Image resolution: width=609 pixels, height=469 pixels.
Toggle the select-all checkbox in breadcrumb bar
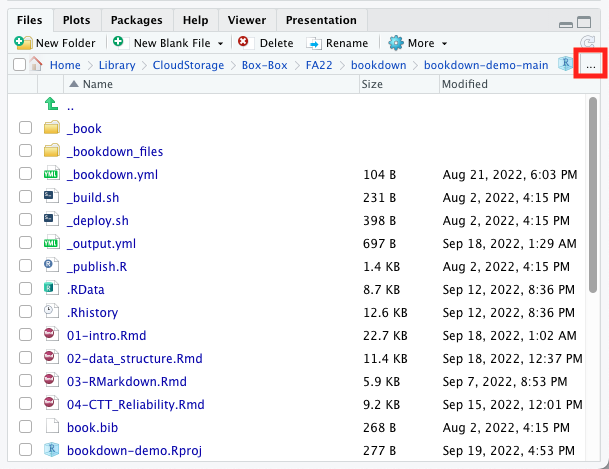coord(19,64)
